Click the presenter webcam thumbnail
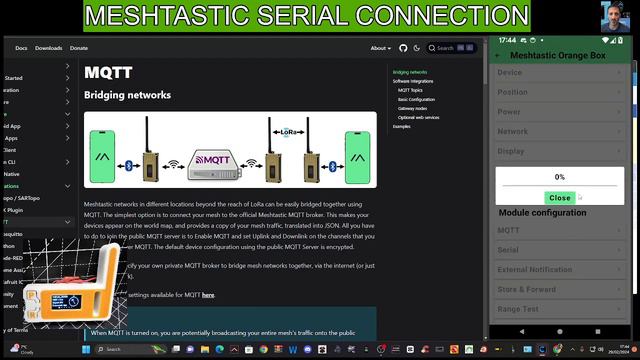Image resolution: width=640 pixels, height=360 pixels. pos(615,17)
